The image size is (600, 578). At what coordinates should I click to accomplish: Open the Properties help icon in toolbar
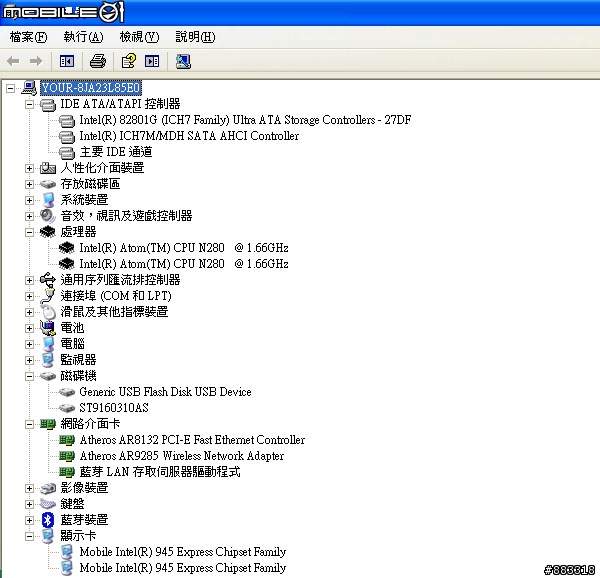[129, 61]
